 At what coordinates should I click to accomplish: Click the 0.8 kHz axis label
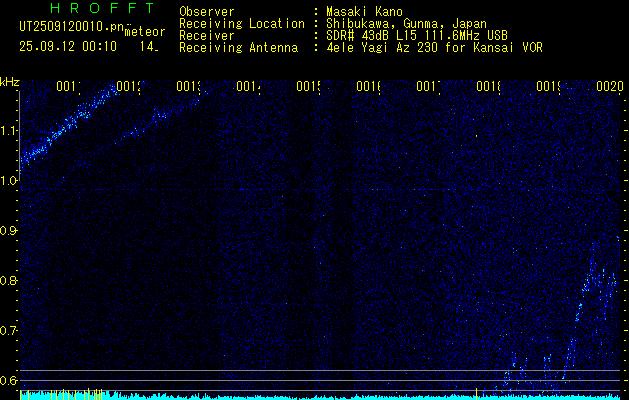pyautogui.click(x=8, y=280)
